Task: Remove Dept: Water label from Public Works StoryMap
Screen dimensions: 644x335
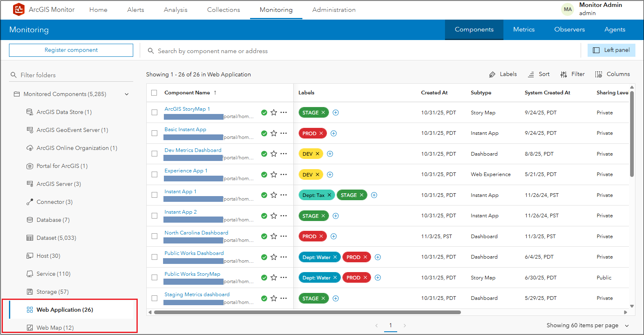Action: [x=335, y=278]
